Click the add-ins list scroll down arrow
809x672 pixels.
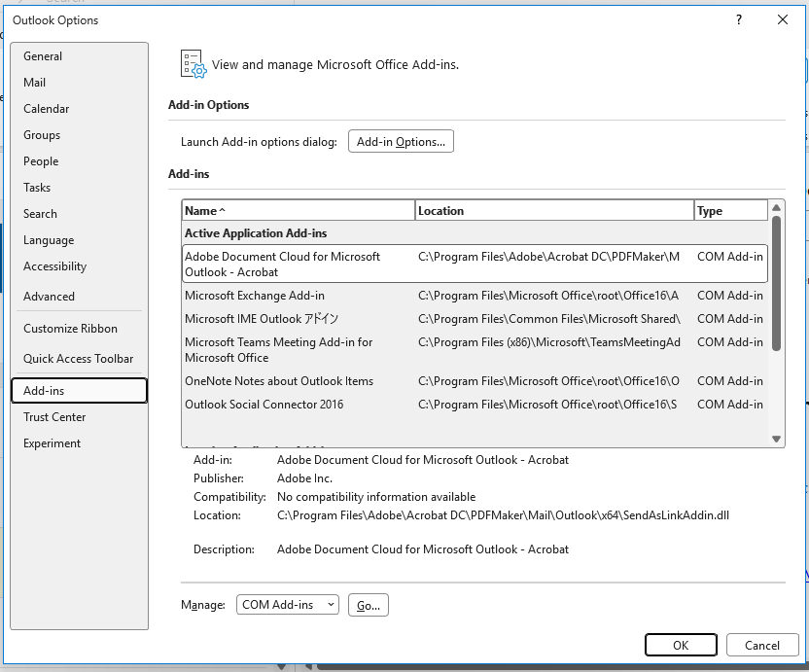pyautogui.click(x=776, y=440)
